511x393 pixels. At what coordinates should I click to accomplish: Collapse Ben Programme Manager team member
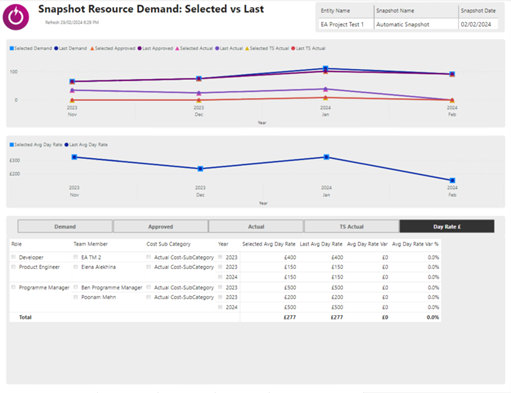[x=76, y=287]
